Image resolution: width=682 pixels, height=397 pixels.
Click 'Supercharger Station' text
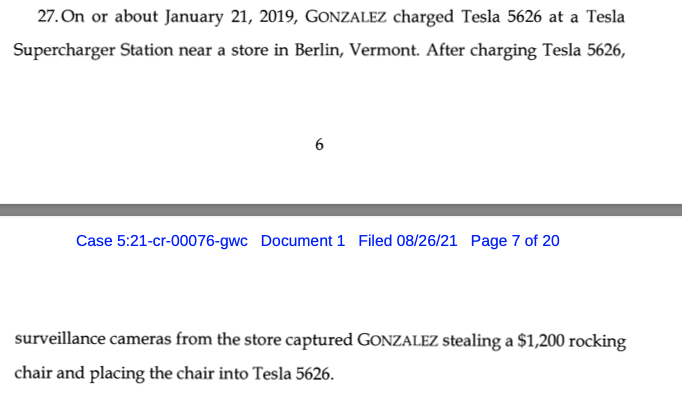click(x=93, y=50)
